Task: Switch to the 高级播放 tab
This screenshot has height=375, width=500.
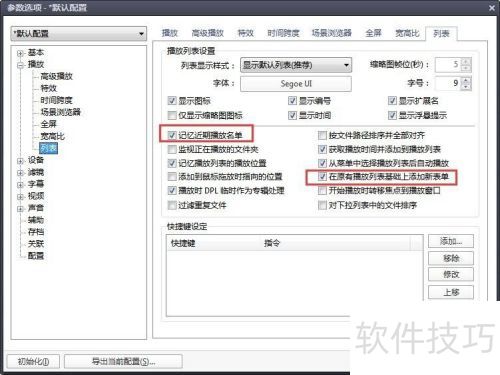Action: pos(207,33)
